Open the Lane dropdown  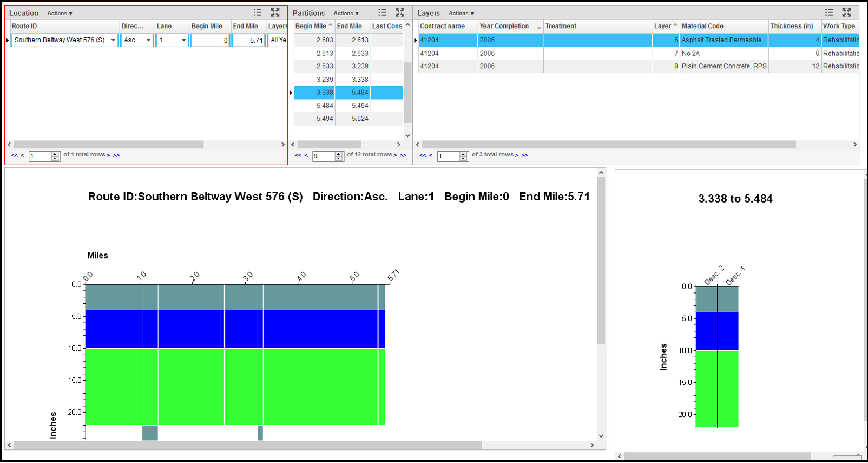pos(183,40)
